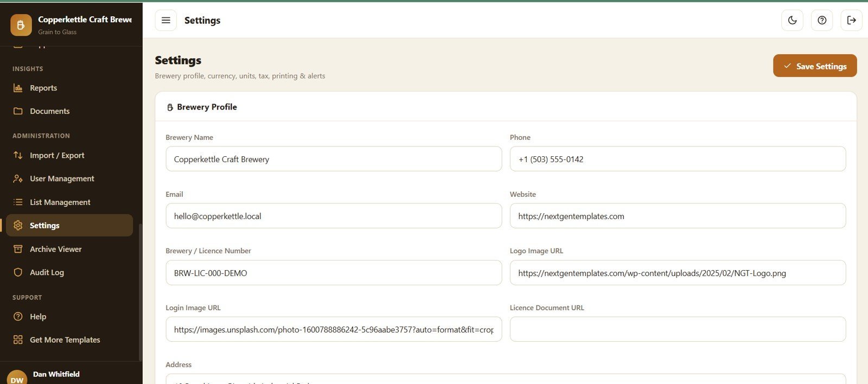868x384 pixels.
Task: Open Audit Log page
Action: click(x=69, y=272)
